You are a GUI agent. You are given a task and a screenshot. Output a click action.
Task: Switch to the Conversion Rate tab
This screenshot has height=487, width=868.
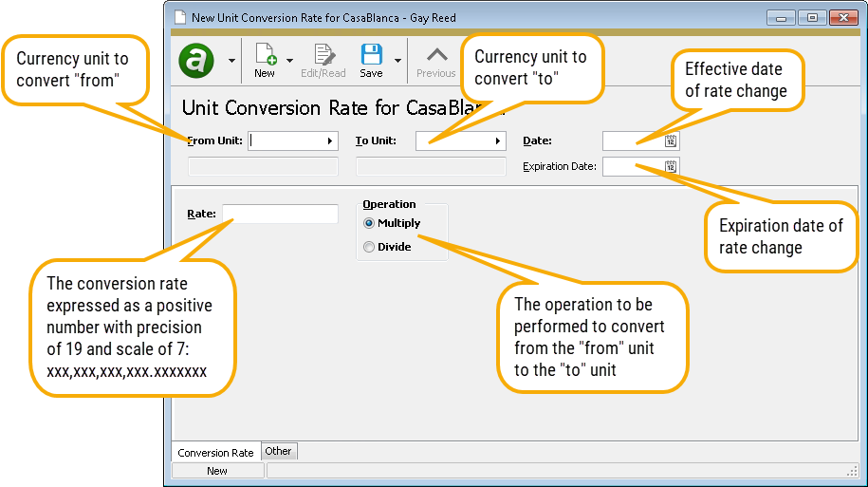[215, 453]
